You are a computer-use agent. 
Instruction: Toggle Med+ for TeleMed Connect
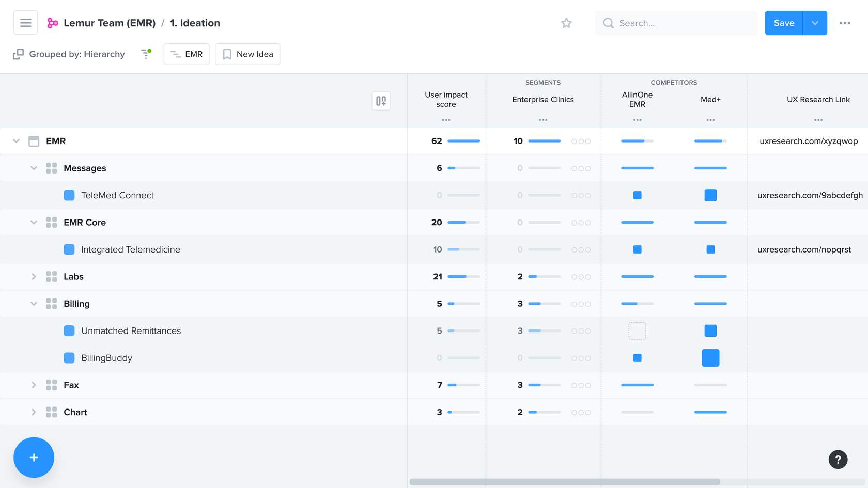pos(710,195)
